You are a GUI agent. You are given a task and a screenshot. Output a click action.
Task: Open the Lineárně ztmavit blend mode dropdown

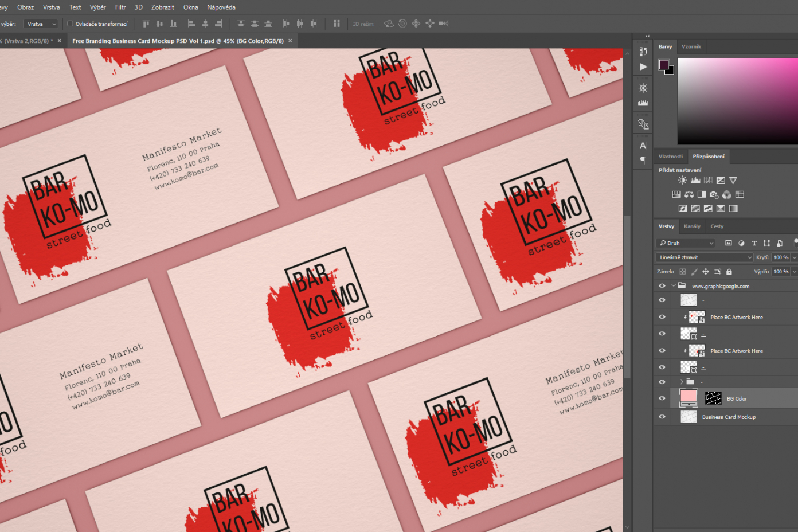(x=704, y=257)
